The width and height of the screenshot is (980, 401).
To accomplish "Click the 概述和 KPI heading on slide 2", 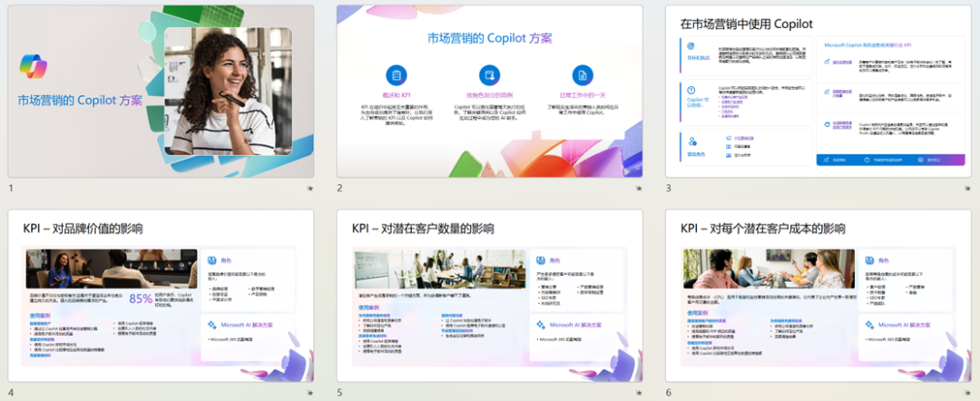I will coord(397,95).
